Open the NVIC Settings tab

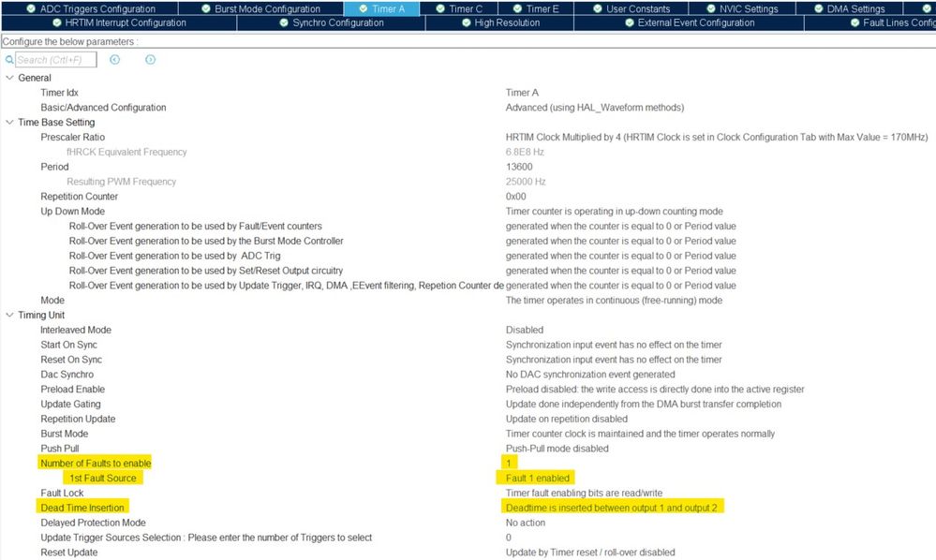[x=742, y=8]
